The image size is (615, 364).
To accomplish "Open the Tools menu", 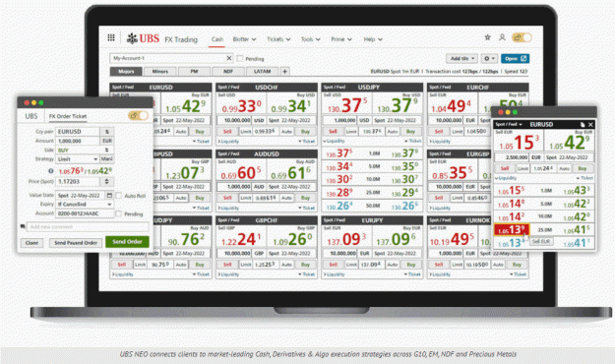I will pos(310,39).
